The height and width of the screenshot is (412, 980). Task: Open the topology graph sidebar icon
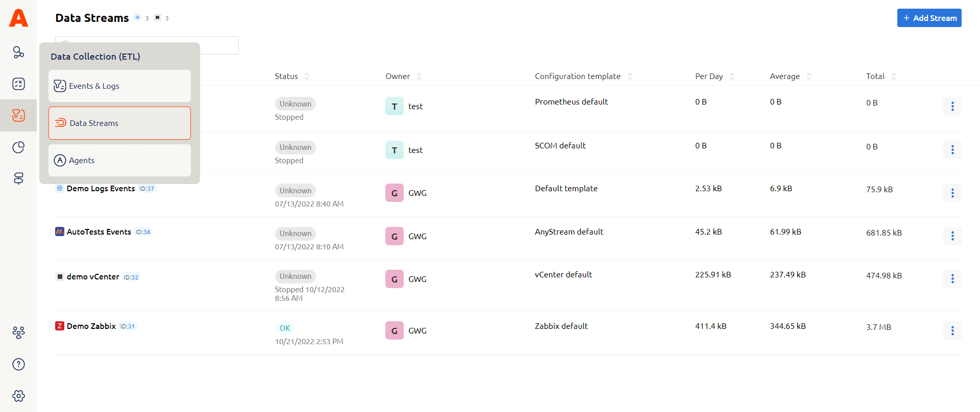point(18,52)
